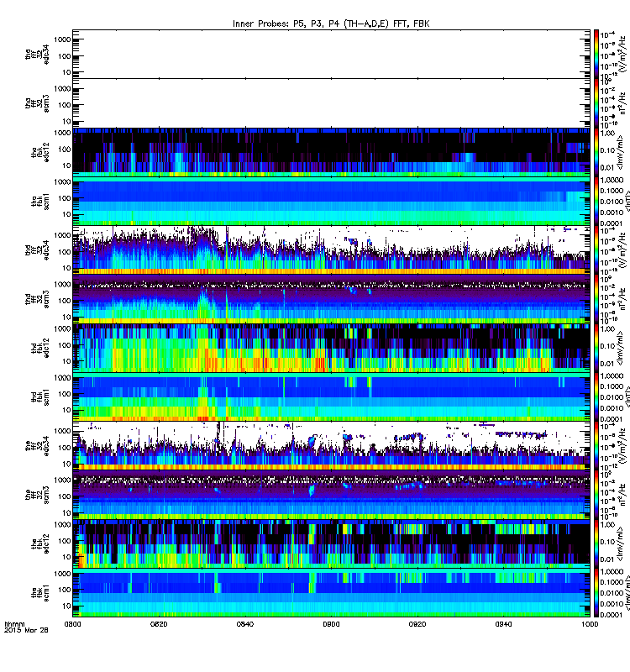This screenshot has width=630, height=672.
Task: Click the color bar beside tha fff edc34 panel
Action: click(x=596, y=54)
